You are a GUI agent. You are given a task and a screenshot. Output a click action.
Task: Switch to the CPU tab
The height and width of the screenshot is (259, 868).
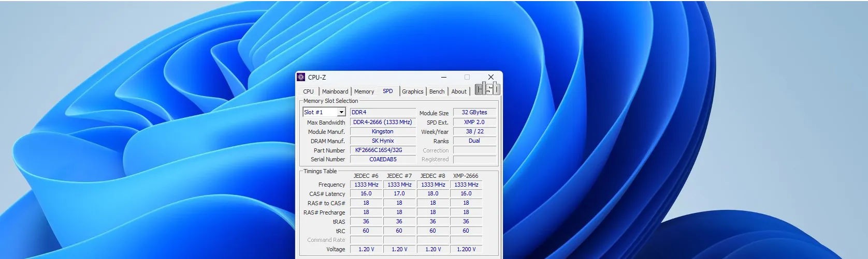[309, 92]
